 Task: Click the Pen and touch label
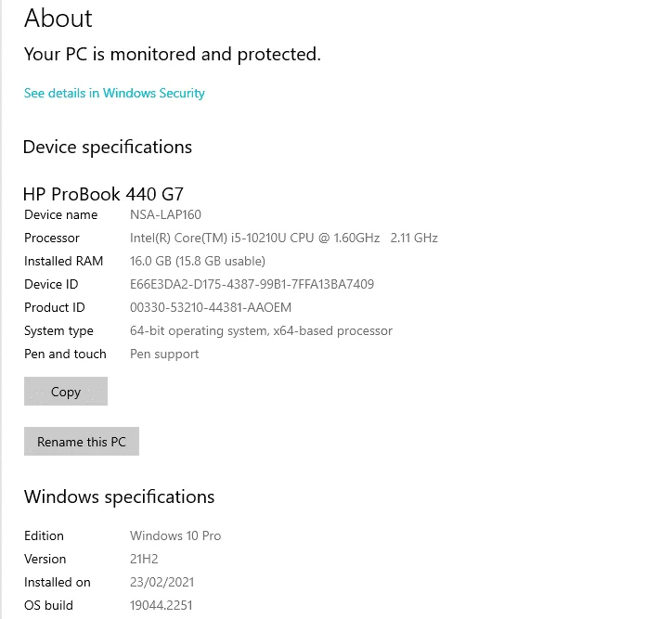coord(65,354)
